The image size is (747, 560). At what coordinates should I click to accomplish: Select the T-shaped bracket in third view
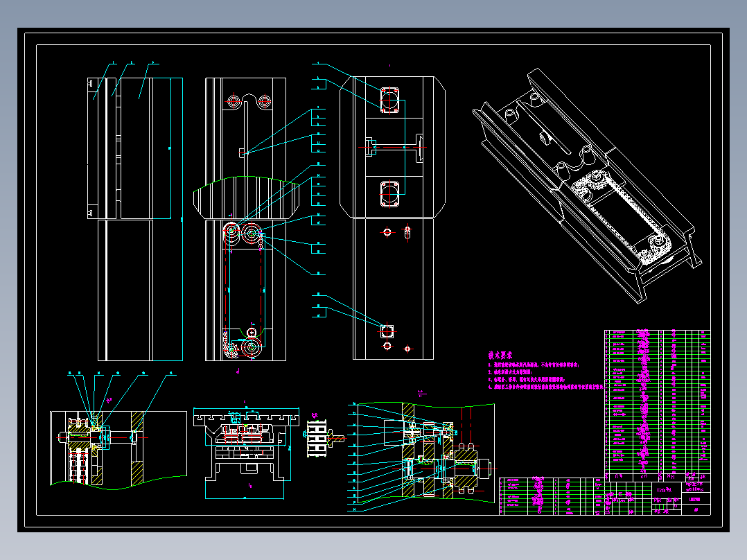[x=420, y=147]
